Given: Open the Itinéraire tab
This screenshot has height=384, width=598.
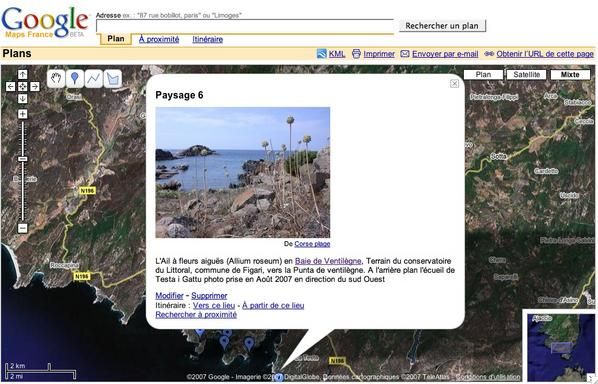Looking at the screenshot, I should 207,39.
